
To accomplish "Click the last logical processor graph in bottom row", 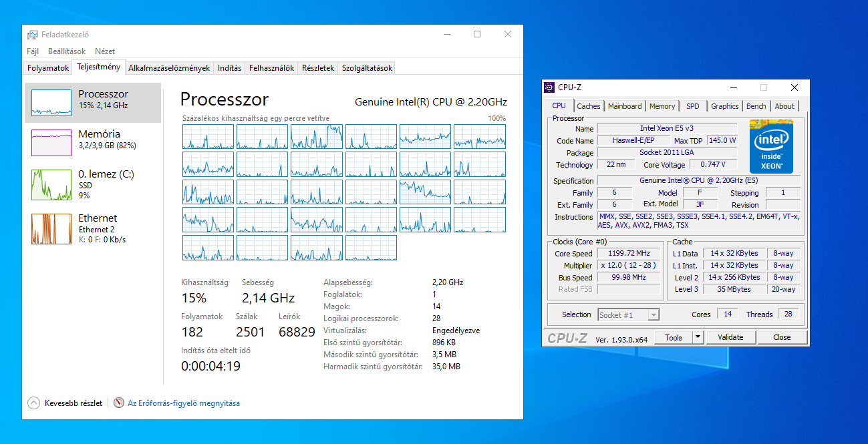I will [371, 248].
